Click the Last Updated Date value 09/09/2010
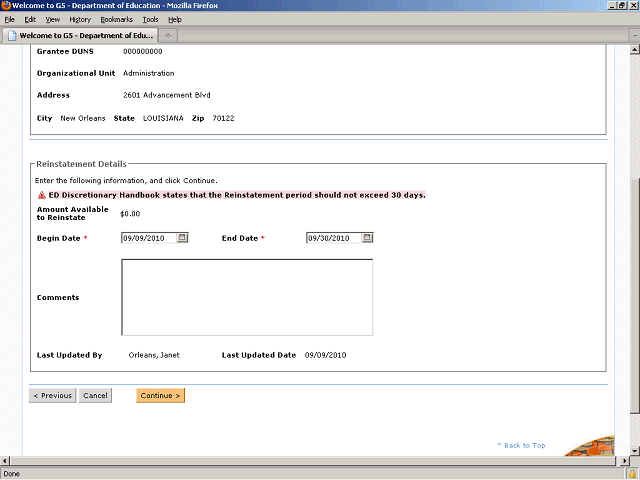The width and height of the screenshot is (640, 480). 325,355
